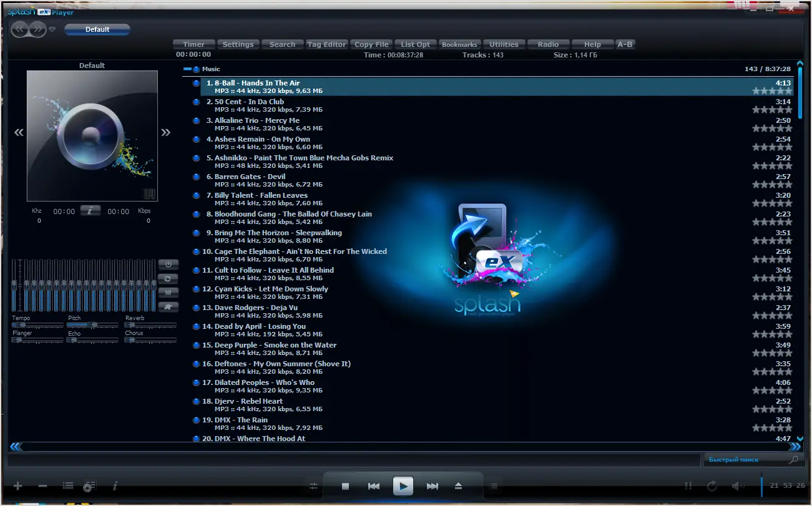The width and height of the screenshot is (812, 506).
Task: Mute sound with the speaker icon
Action: [x=737, y=485]
